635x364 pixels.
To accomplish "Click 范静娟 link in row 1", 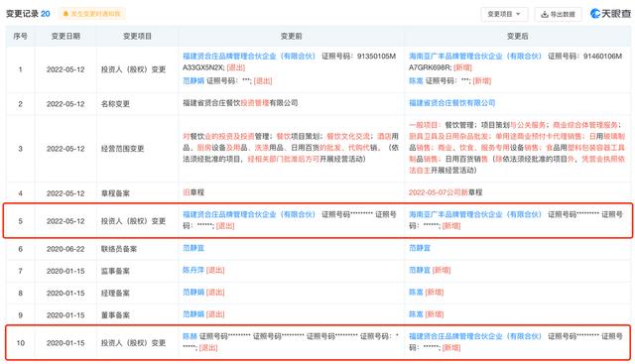I will point(193,81).
